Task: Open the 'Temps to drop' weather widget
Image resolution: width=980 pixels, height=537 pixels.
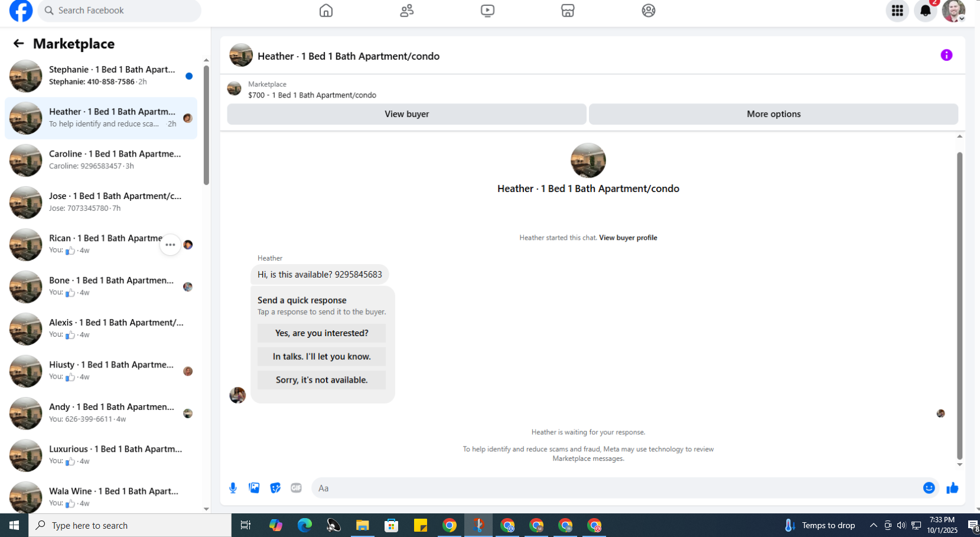Action: tap(820, 525)
